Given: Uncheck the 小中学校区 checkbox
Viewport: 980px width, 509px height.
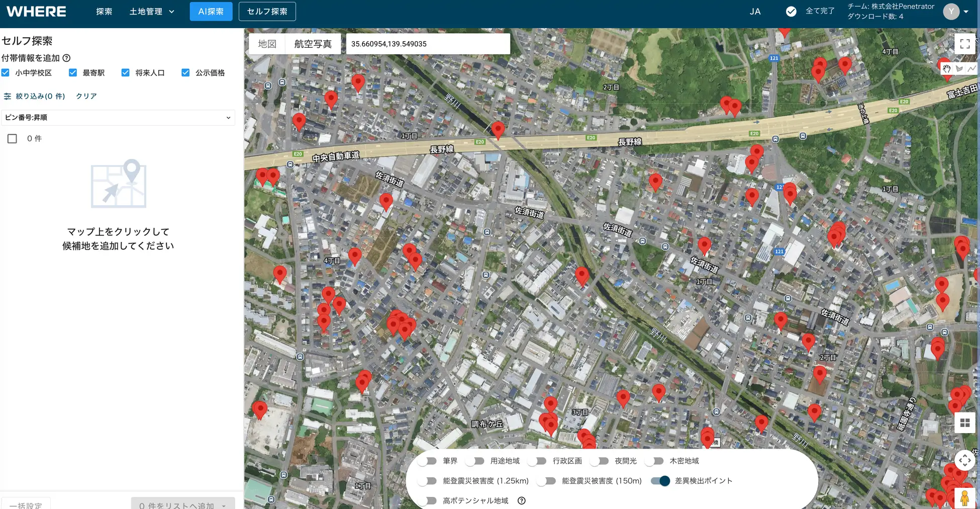Looking at the screenshot, I should coord(6,73).
